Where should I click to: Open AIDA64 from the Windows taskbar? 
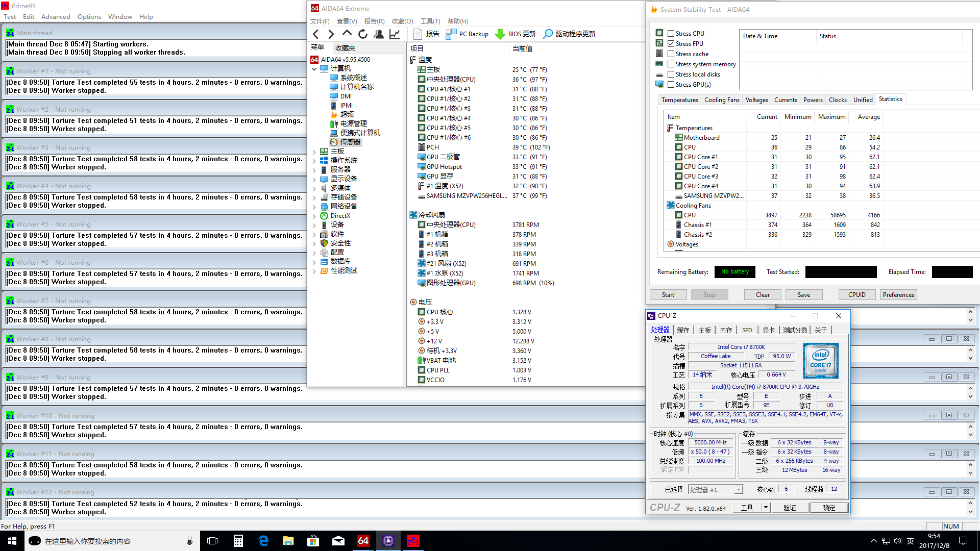363,541
